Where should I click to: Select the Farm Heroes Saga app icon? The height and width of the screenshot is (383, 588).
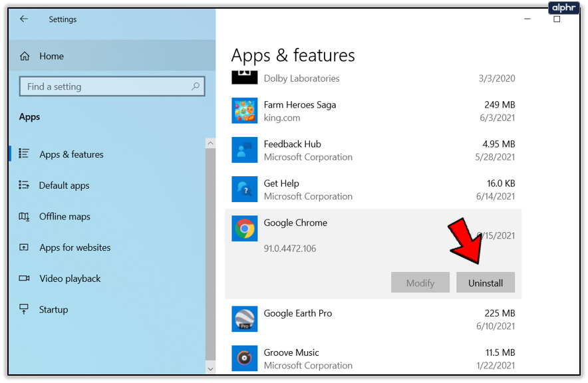pyautogui.click(x=245, y=110)
